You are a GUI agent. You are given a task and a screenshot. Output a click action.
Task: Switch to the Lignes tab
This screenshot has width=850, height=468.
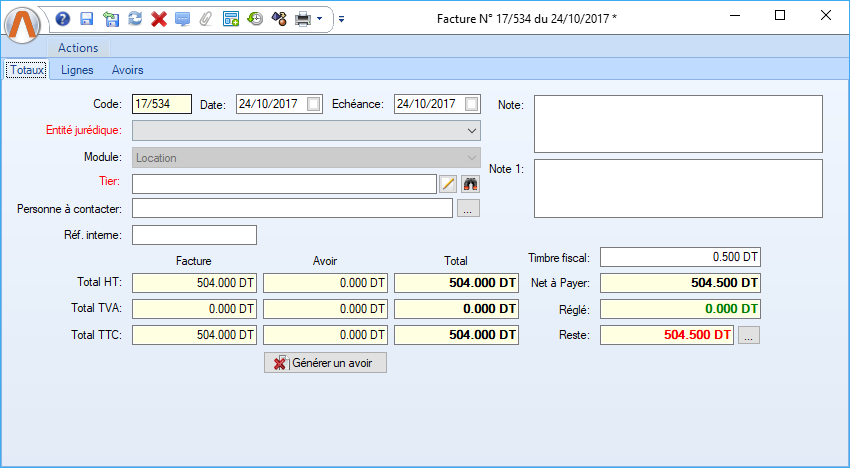77,70
